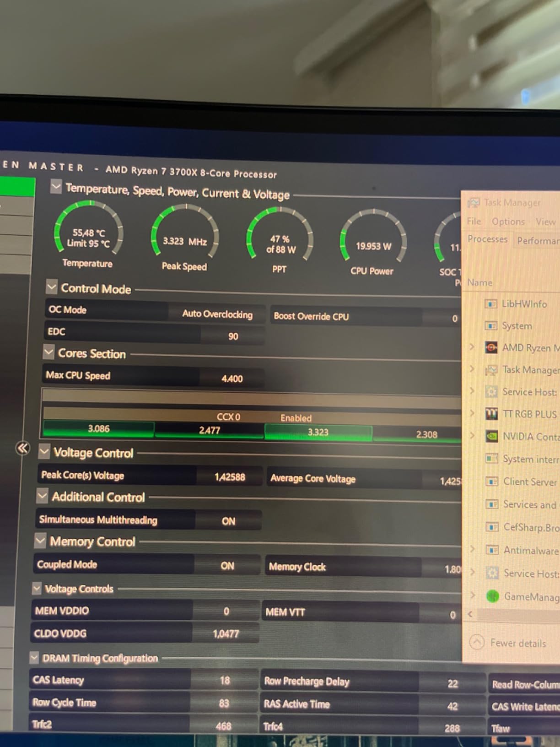The width and height of the screenshot is (560, 747).
Task: Click the Max CPU Speed value 4.400
Action: click(232, 379)
